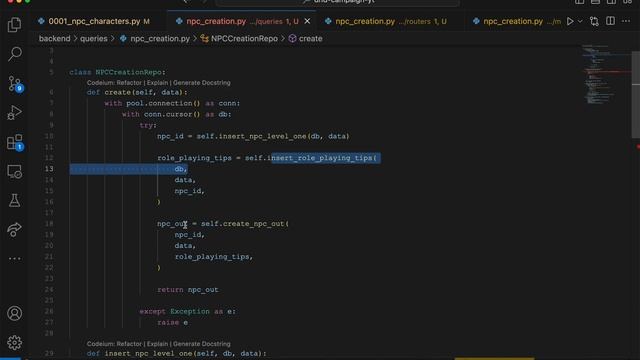The image size is (640, 360).
Task: Click Codeium Refactor above def create
Action: click(129, 83)
